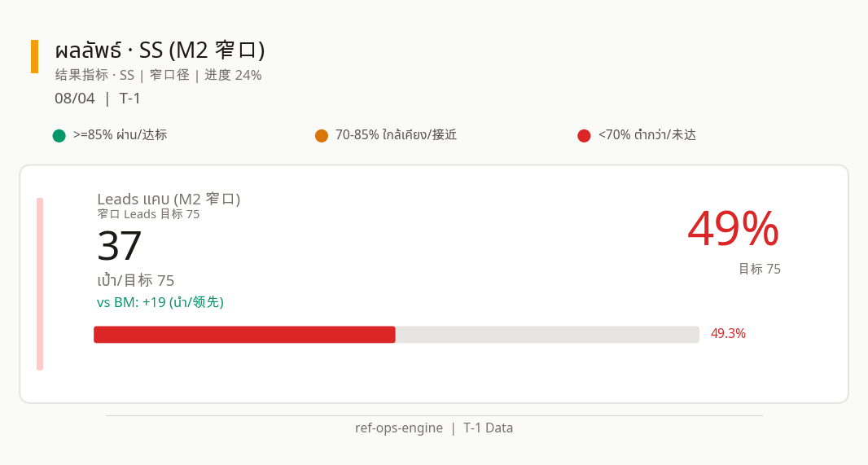
Task: Click the "ผลลัพธ์ · SS (M2 窄口)" page heading
Action: tap(160, 50)
